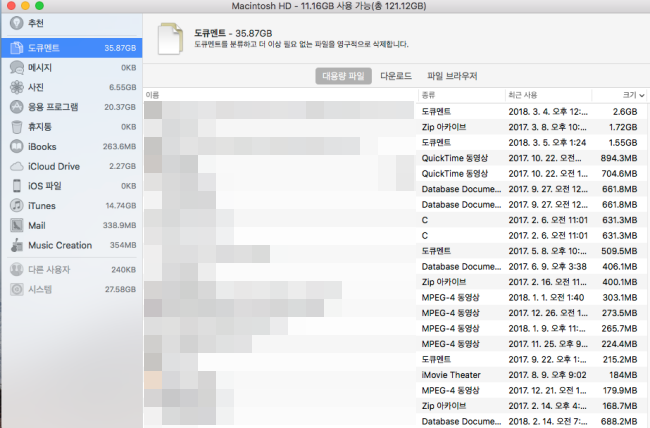Select the Music Creation sidebar label

(x=60, y=245)
